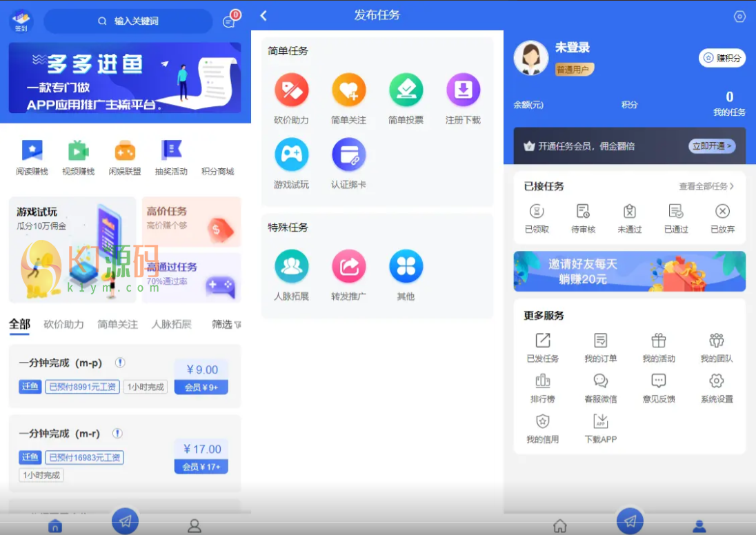
Task: Click the 会员¥17+ button
Action: tap(201, 467)
